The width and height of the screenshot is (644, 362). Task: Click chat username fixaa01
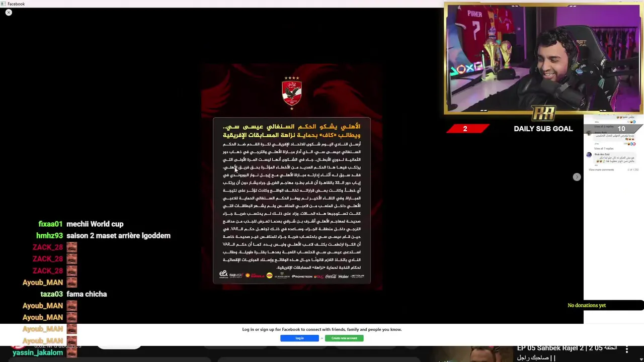pyautogui.click(x=50, y=224)
